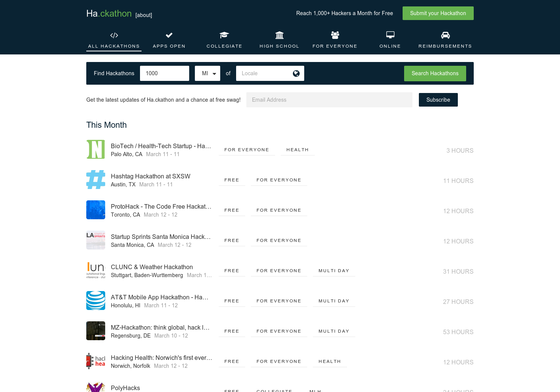Open AT&T Mobile App Hackathon title
The image size is (560, 392).
pyautogui.click(x=160, y=297)
